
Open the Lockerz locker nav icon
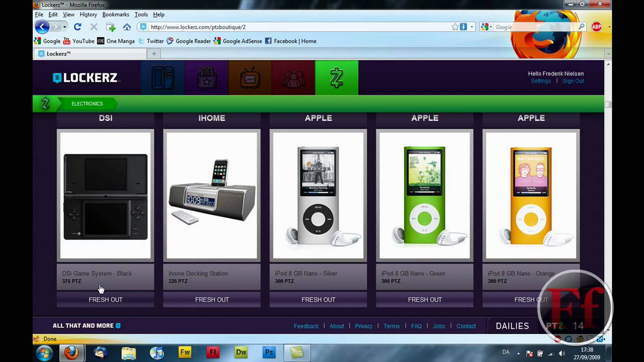tap(163, 78)
